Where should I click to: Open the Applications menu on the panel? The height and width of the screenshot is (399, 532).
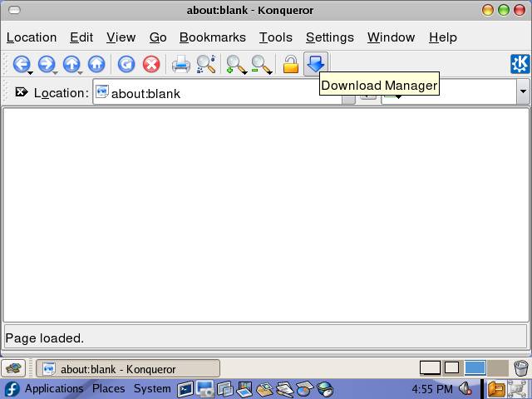point(53,389)
